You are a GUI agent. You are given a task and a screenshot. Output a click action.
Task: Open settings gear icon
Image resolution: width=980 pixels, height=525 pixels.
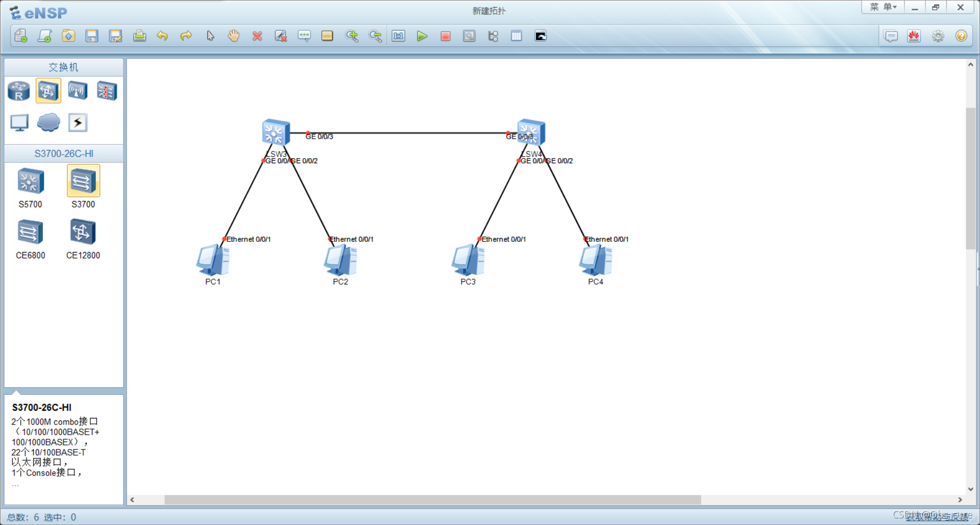pyautogui.click(x=938, y=36)
